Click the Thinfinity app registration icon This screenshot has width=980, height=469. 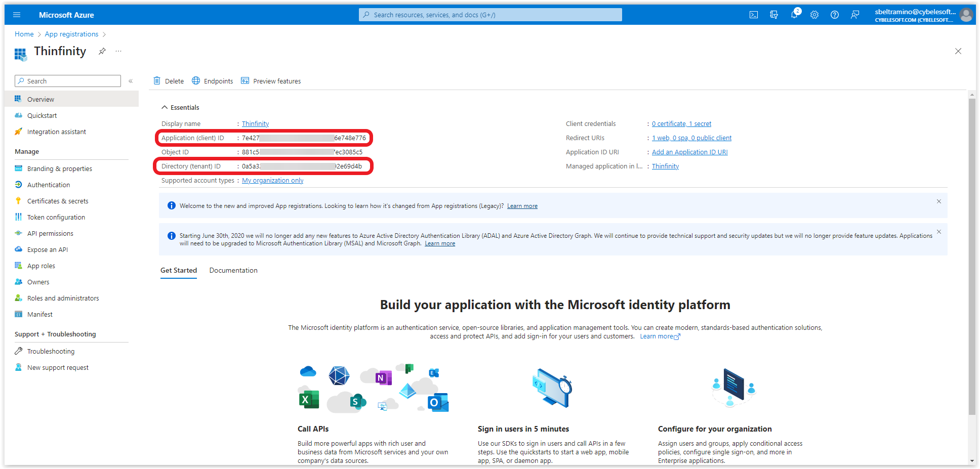[x=20, y=54]
